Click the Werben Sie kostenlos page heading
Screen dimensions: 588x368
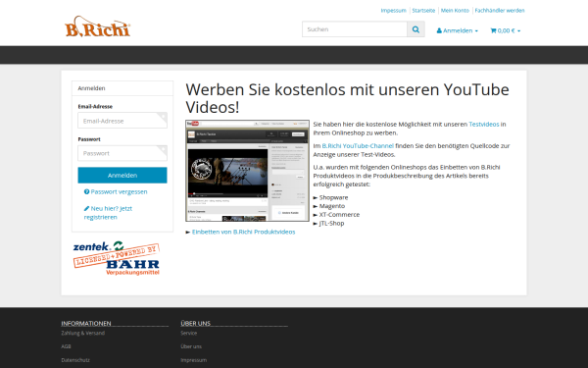point(347,98)
